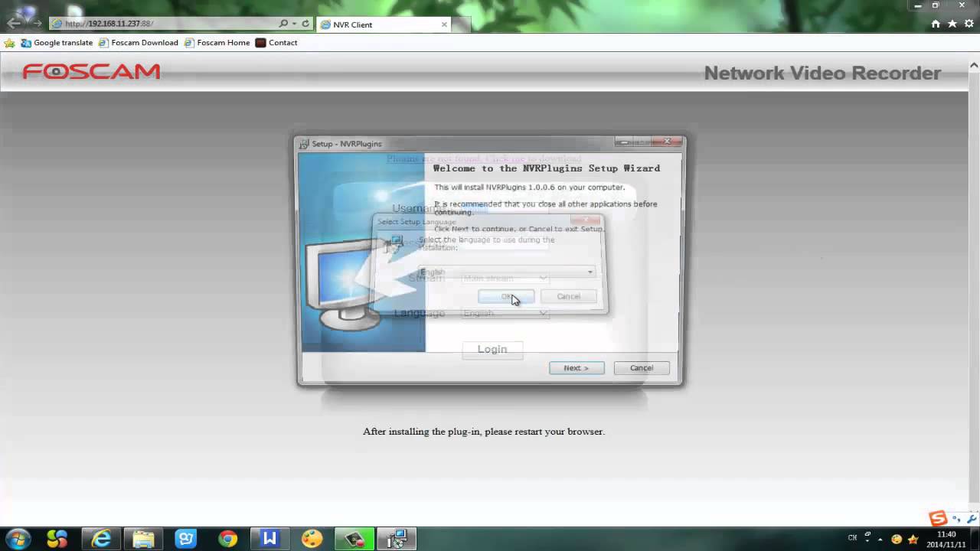This screenshot has height=551, width=980.
Task: Click the Login button on web page
Action: pos(492,349)
